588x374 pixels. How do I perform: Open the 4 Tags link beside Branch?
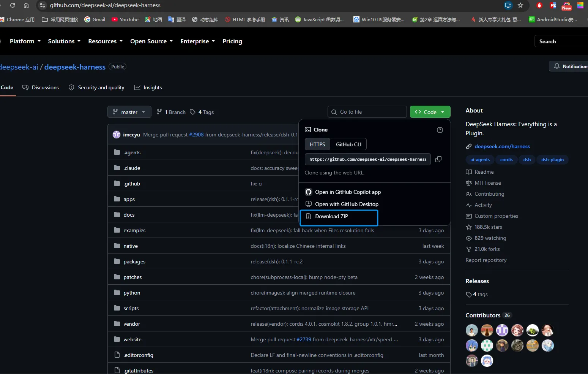(x=202, y=112)
